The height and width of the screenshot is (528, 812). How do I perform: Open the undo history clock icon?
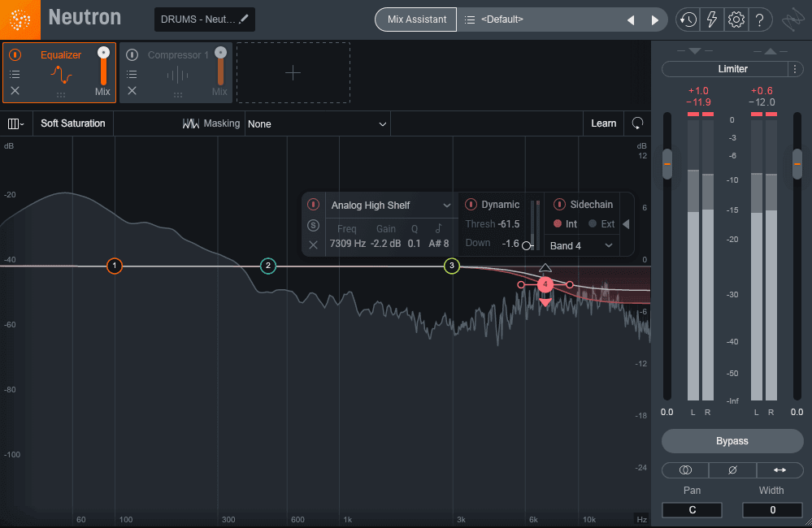688,19
